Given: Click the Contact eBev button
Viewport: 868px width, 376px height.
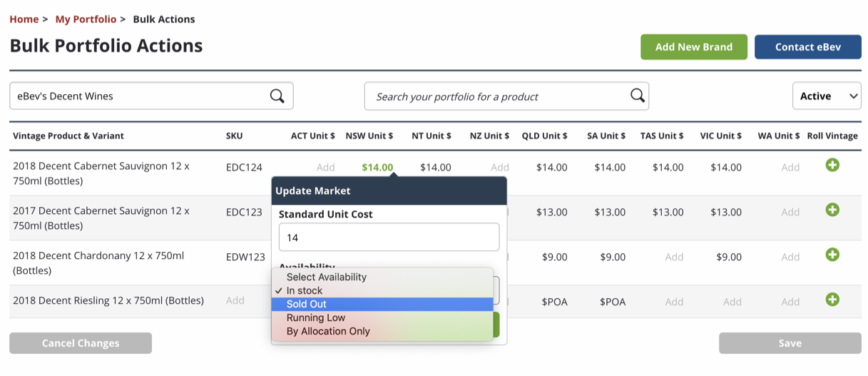Looking at the screenshot, I should [807, 47].
